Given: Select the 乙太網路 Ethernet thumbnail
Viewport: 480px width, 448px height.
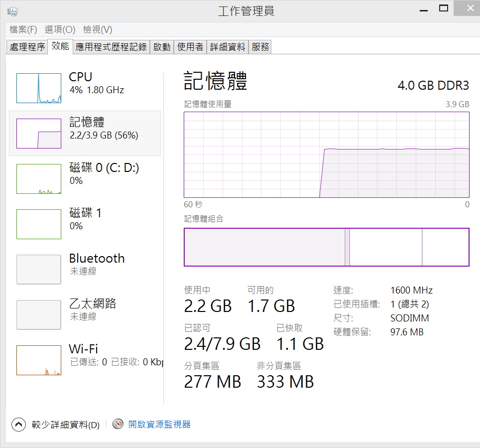Looking at the screenshot, I should (39, 315).
